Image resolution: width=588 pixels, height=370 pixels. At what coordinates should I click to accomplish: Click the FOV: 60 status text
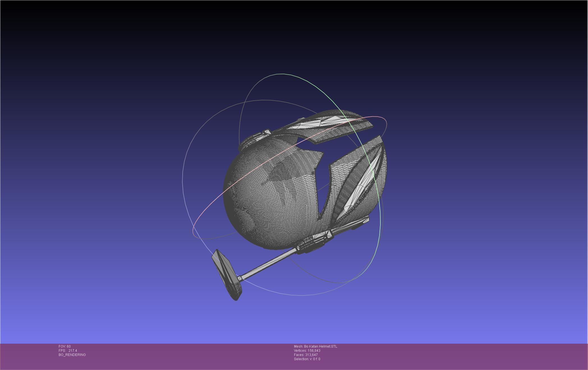point(65,346)
